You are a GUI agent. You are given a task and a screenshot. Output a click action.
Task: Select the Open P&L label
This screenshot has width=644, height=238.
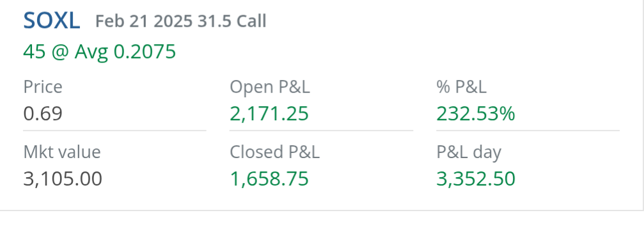270,87
